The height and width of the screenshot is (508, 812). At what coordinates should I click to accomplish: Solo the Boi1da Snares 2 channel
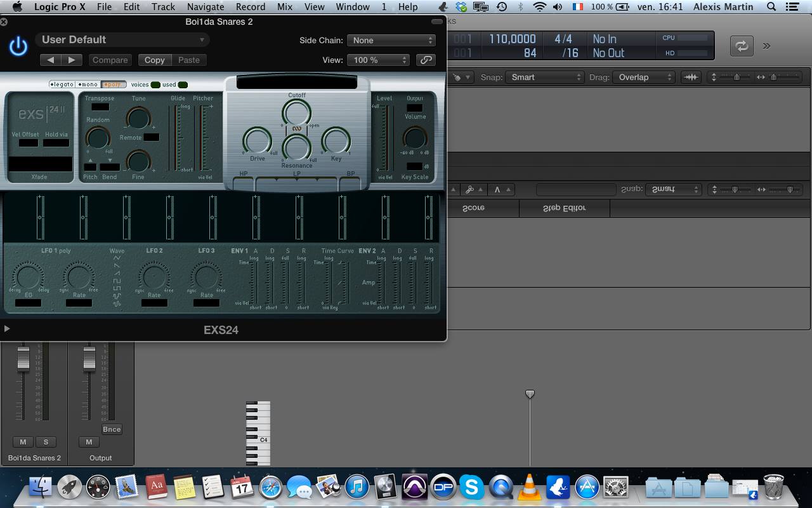point(46,442)
